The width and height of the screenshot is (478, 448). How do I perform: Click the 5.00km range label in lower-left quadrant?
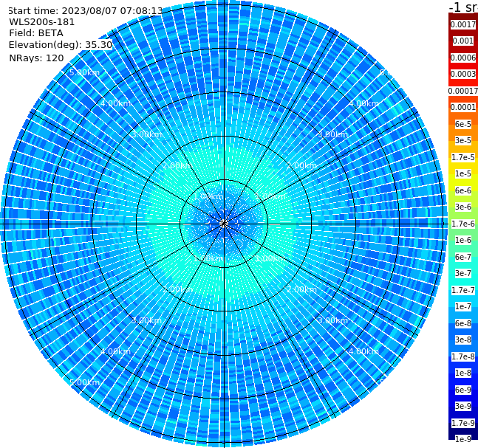pos(84,382)
